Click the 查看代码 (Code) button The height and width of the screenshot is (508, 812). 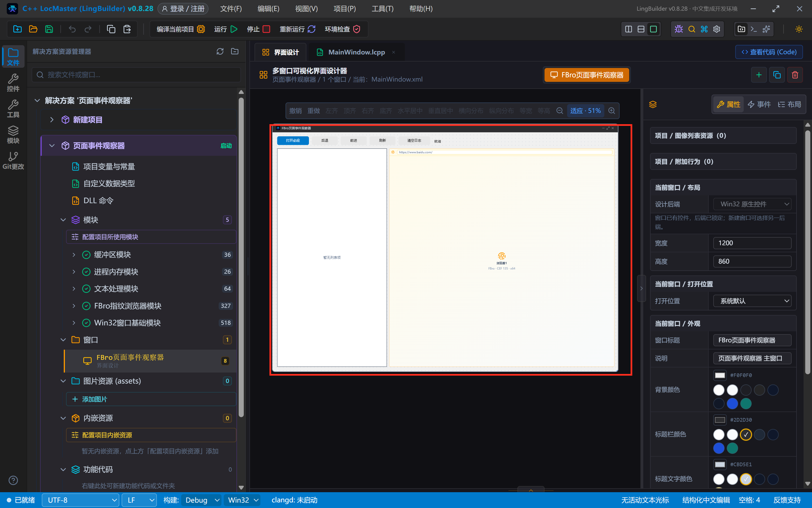pyautogui.click(x=769, y=52)
